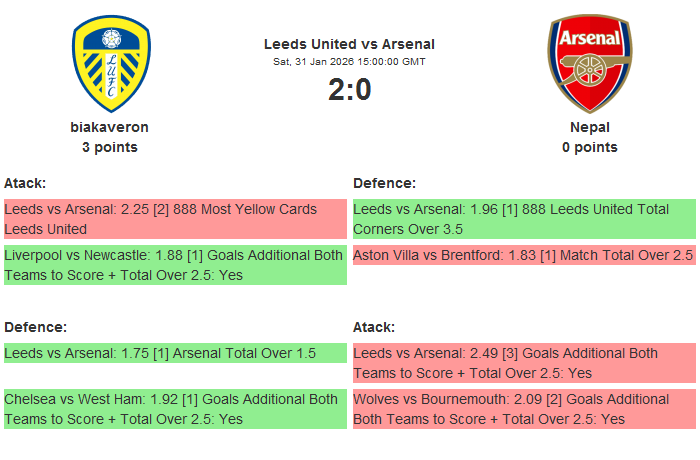Click the Leeds United crest logo
700x460 pixels.
[x=110, y=63]
